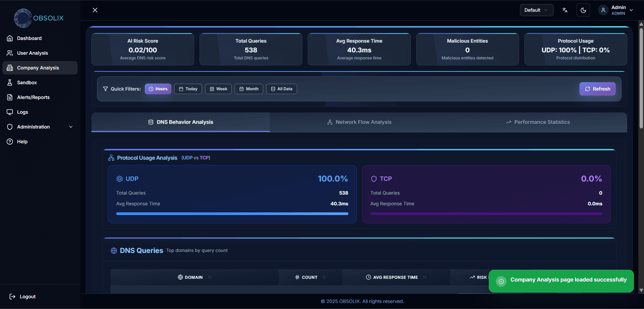Click the scrollbar up arrow
The image size is (644, 309).
coord(641,24)
